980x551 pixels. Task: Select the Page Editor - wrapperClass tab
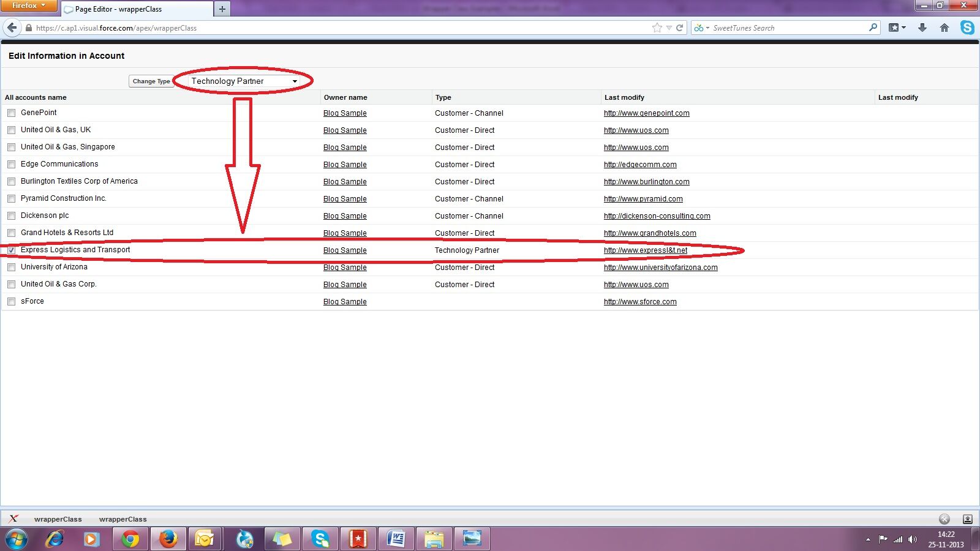tap(136, 9)
